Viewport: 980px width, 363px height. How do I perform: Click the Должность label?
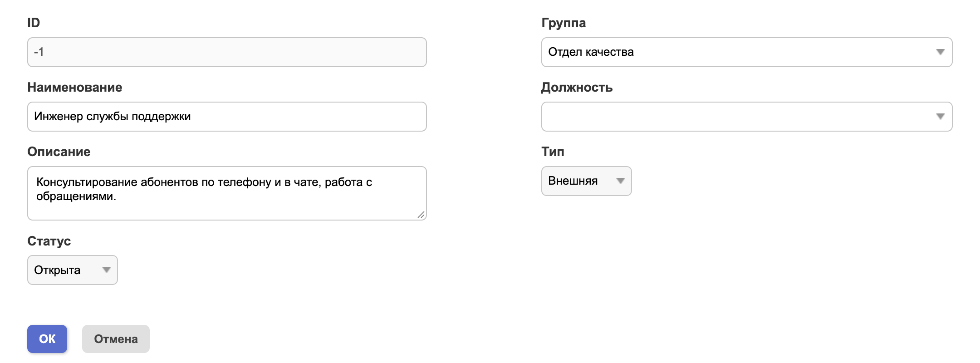click(577, 87)
